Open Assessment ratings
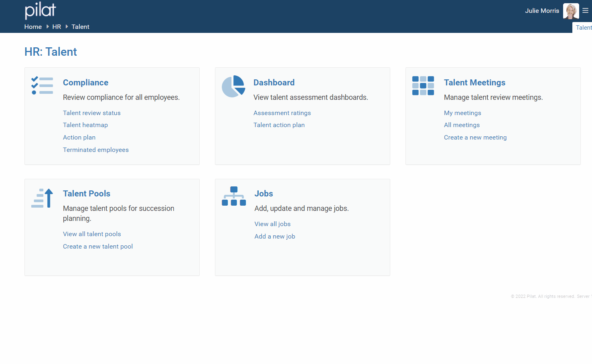The width and height of the screenshot is (592, 364). 282,113
